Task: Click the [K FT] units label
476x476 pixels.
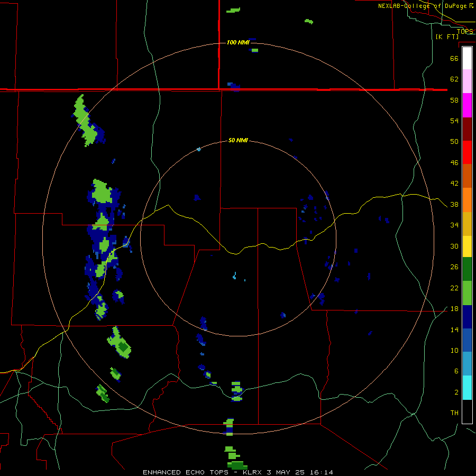Action: [x=447, y=36]
